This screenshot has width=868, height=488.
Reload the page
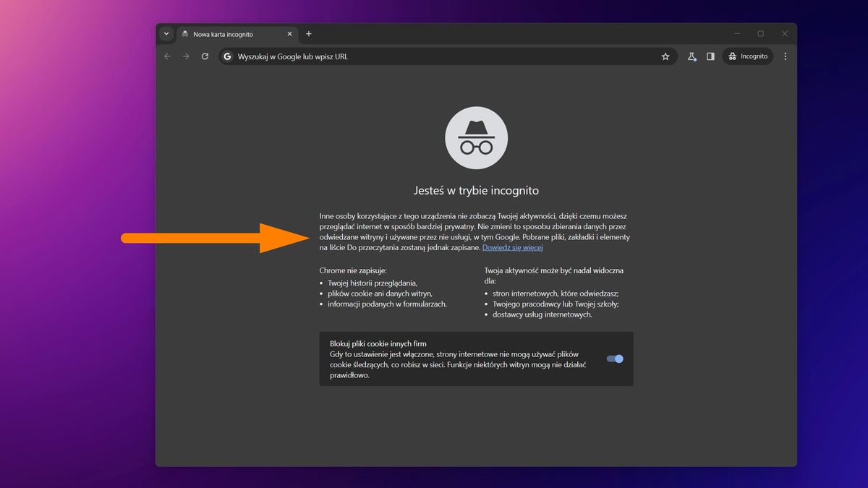tap(205, 56)
